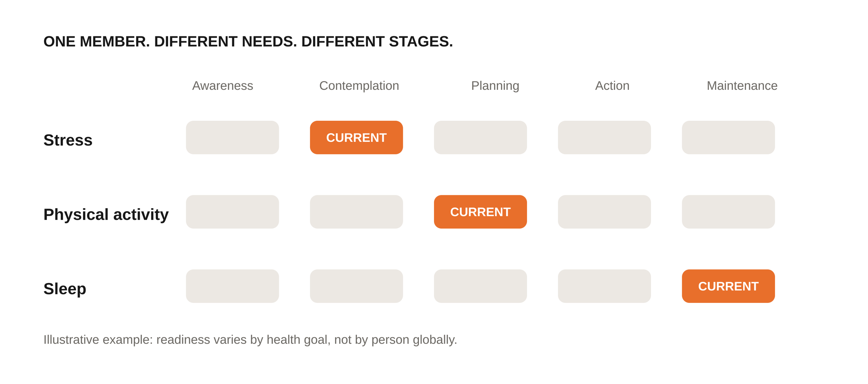868x384 pixels.
Task: Pick the empty Sleep Action cell
Action: pos(604,286)
